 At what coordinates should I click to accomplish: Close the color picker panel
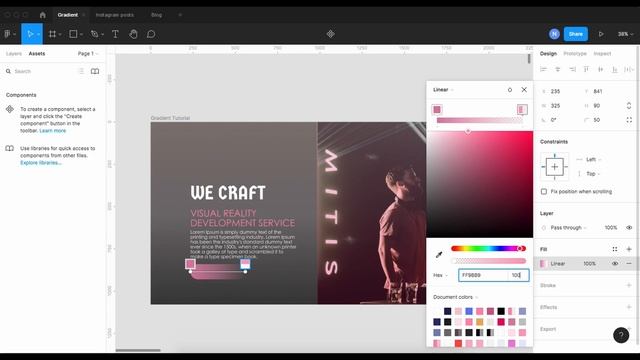tap(524, 89)
